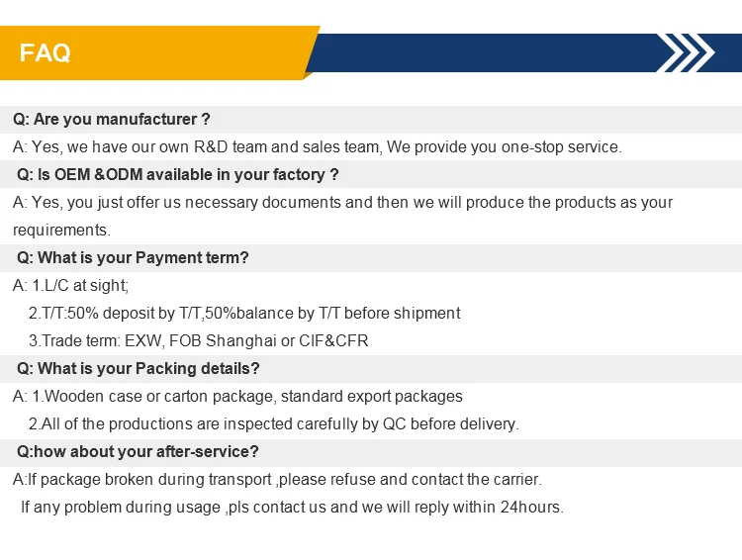742x560 pixels.
Task: Click the white triple-chevron arrows icon
Action: [686, 52]
